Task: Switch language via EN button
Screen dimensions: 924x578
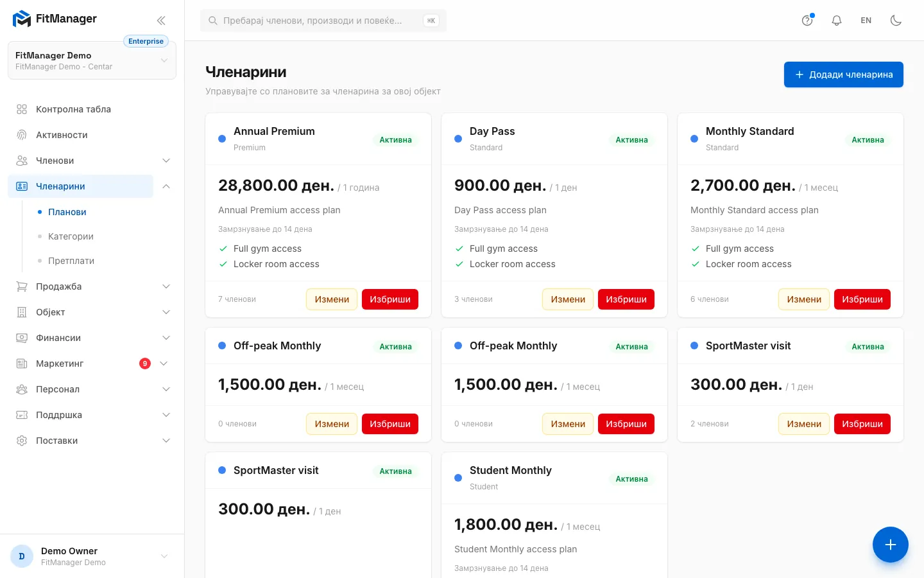Action: point(866,21)
